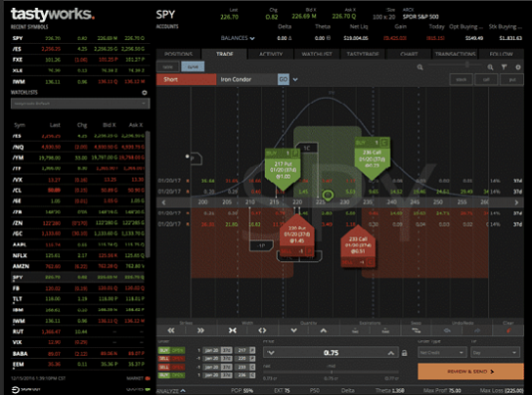Undo the last order change
The height and width of the screenshot is (395, 532).
pos(447,330)
